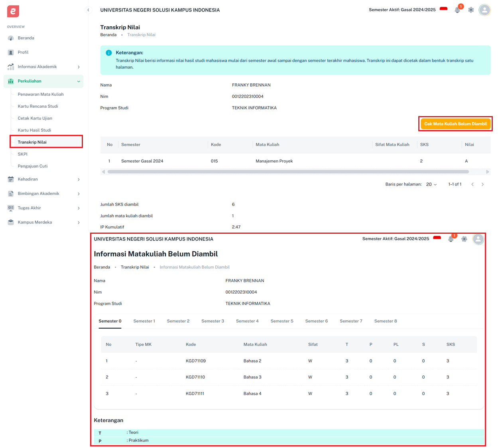Switch to Semester 7 tab

(351, 321)
